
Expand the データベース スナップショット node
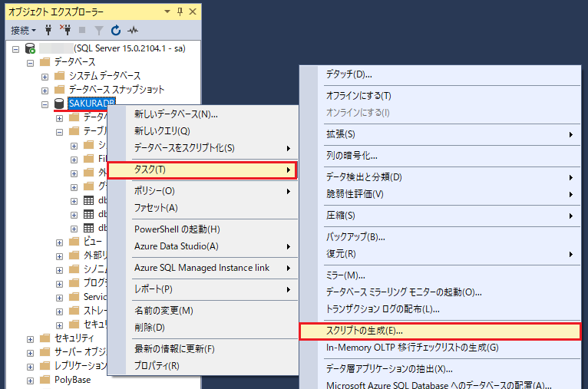point(45,90)
